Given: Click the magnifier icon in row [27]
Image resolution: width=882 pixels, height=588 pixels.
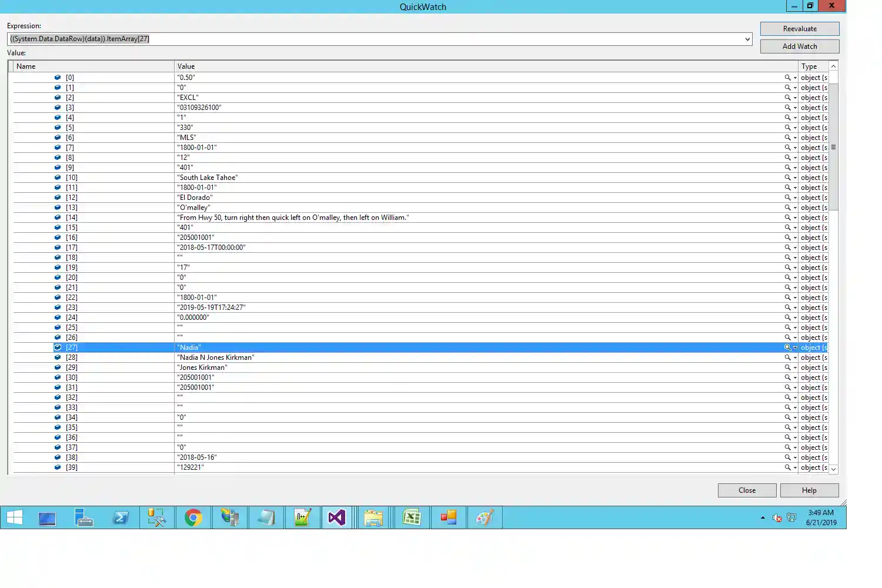Looking at the screenshot, I should pos(787,348).
